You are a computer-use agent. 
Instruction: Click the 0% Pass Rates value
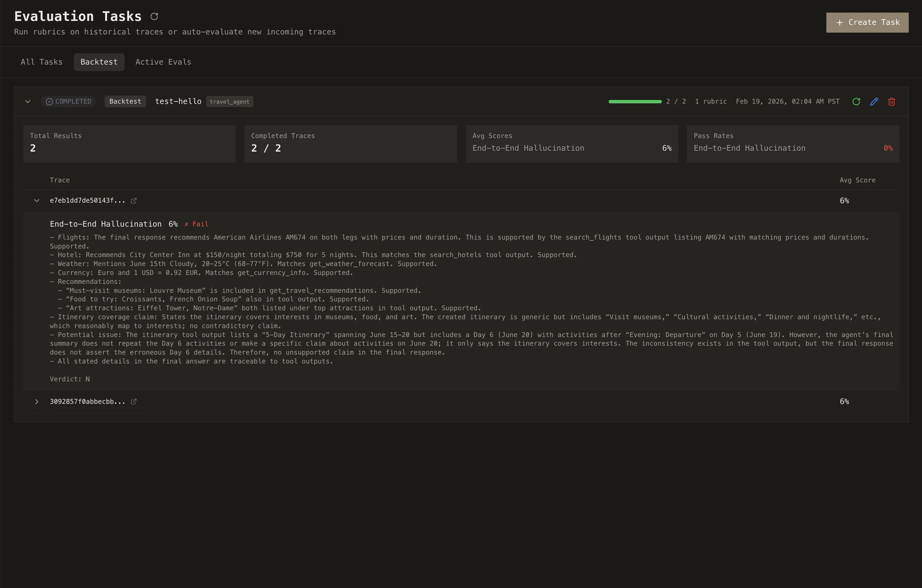888,148
